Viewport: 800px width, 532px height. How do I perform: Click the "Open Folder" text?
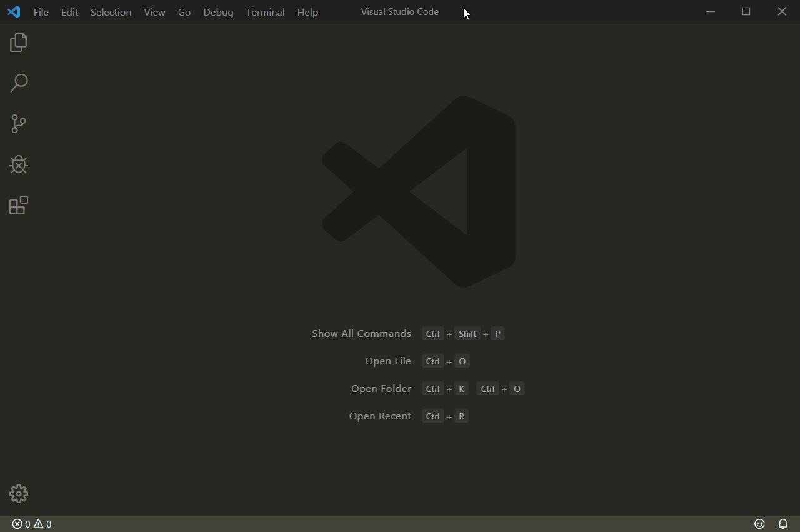point(381,389)
